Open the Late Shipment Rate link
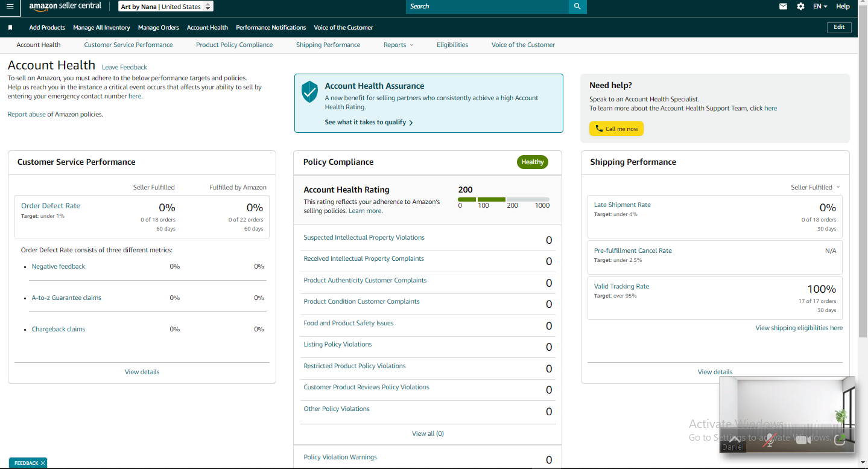Image resolution: width=868 pixels, height=469 pixels. (622, 205)
